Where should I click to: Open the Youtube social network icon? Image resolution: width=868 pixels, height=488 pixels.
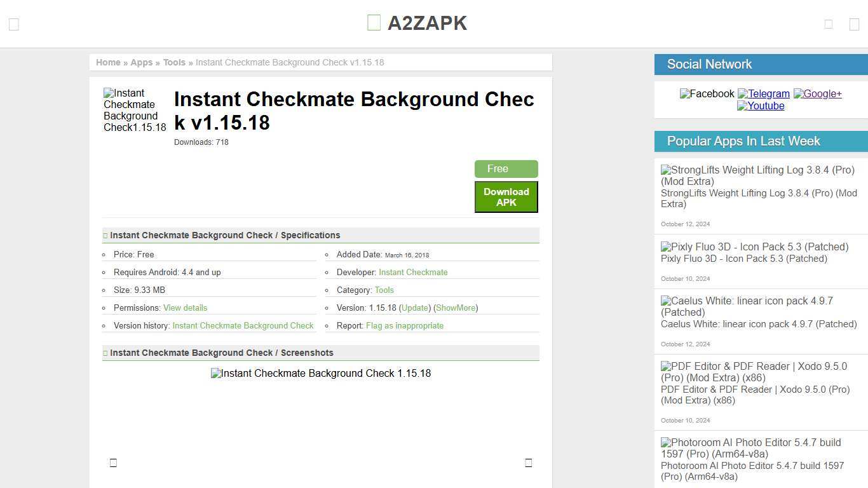click(760, 106)
